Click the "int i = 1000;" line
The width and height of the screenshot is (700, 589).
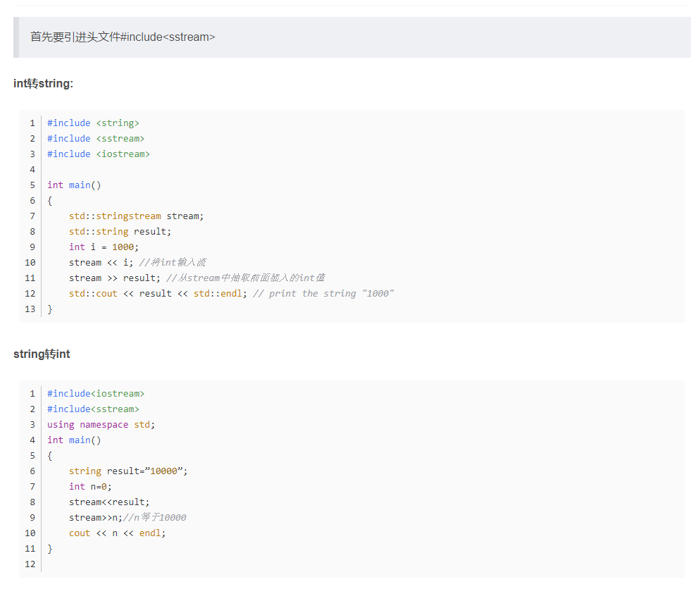pos(104,247)
